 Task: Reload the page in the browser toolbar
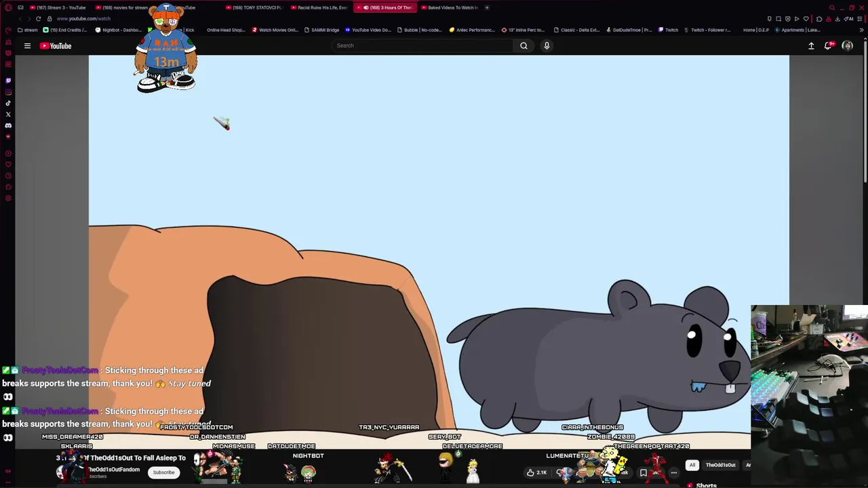(x=38, y=18)
